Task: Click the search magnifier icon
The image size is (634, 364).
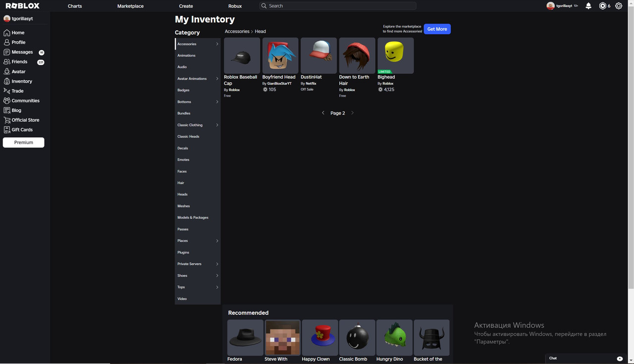Action: pos(264,6)
